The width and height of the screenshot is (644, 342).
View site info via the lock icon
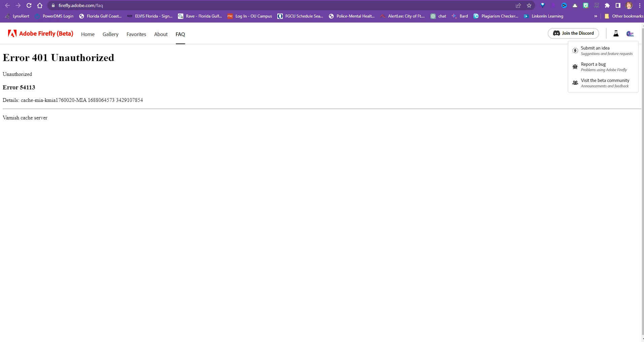tap(53, 5)
